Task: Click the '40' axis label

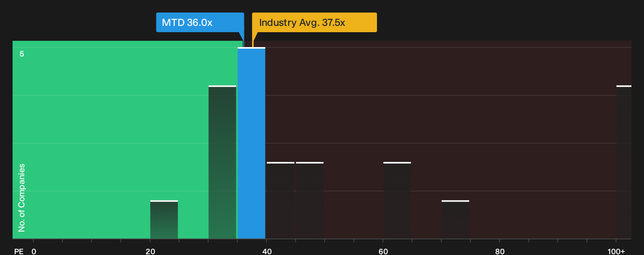Action: (267, 251)
